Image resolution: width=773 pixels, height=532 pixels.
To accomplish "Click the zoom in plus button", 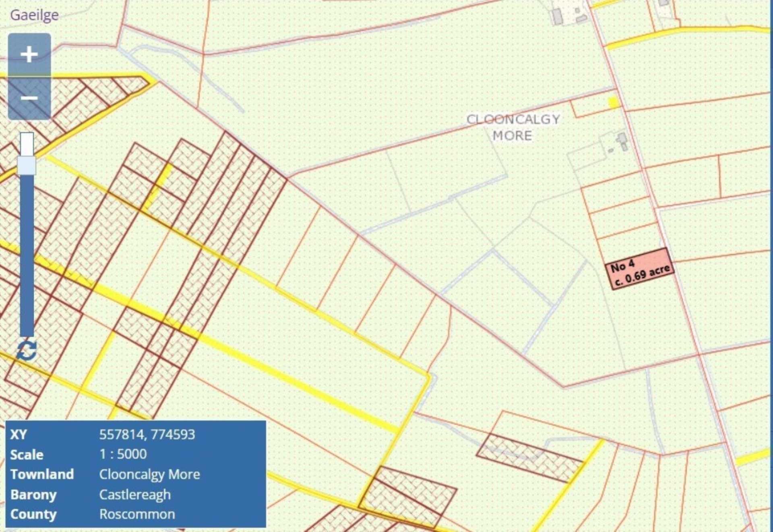I will [29, 54].
